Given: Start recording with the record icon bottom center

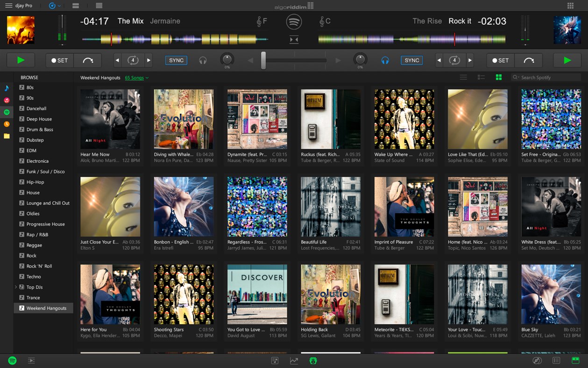Looking at the screenshot, I should coord(312,361).
